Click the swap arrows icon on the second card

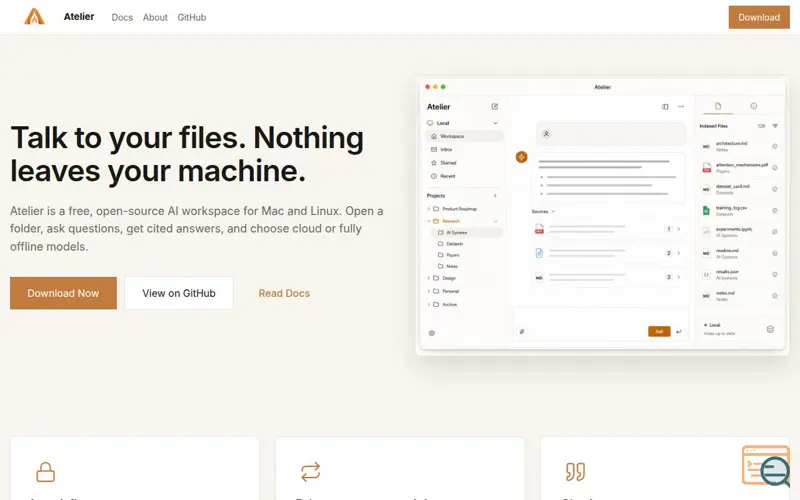coord(310,472)
